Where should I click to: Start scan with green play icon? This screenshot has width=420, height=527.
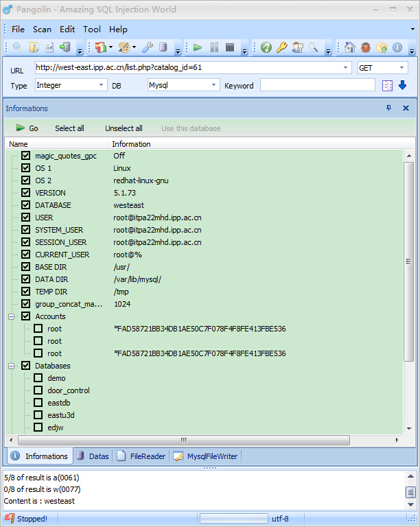[198, 47]
